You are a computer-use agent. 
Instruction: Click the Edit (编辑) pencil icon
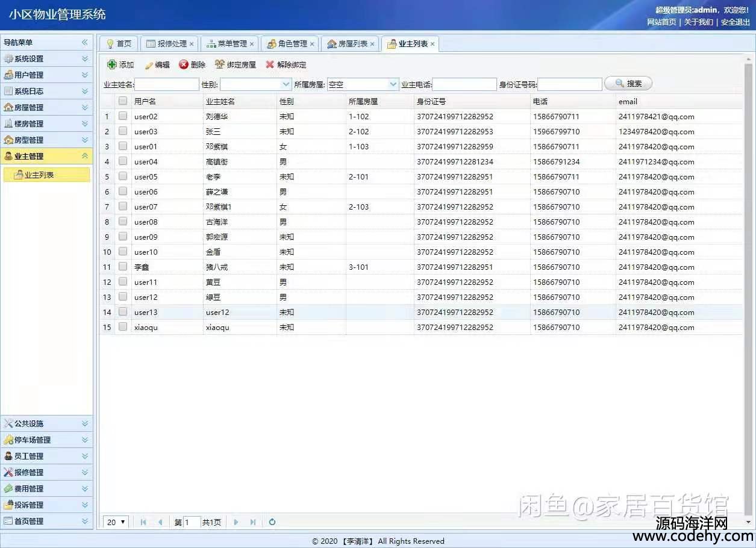[x=149, y=65]
